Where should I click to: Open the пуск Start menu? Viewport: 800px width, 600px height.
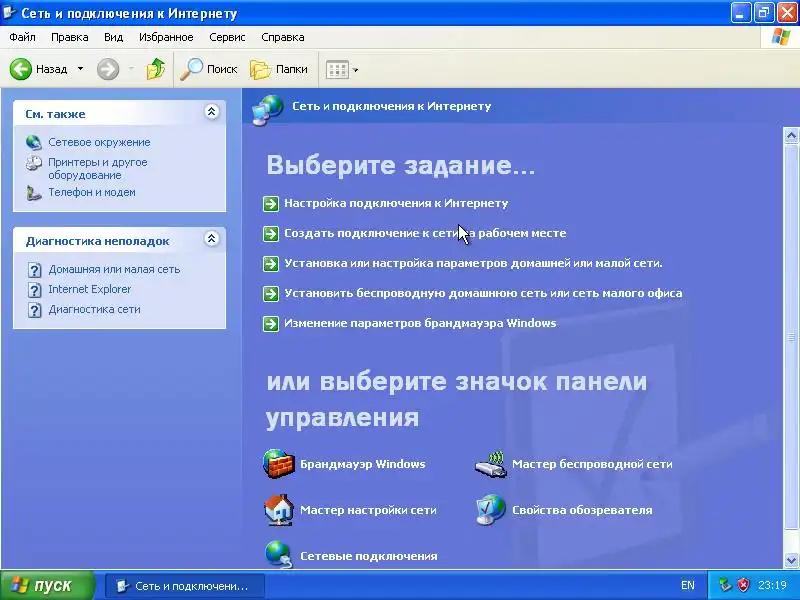coord(47,585)
